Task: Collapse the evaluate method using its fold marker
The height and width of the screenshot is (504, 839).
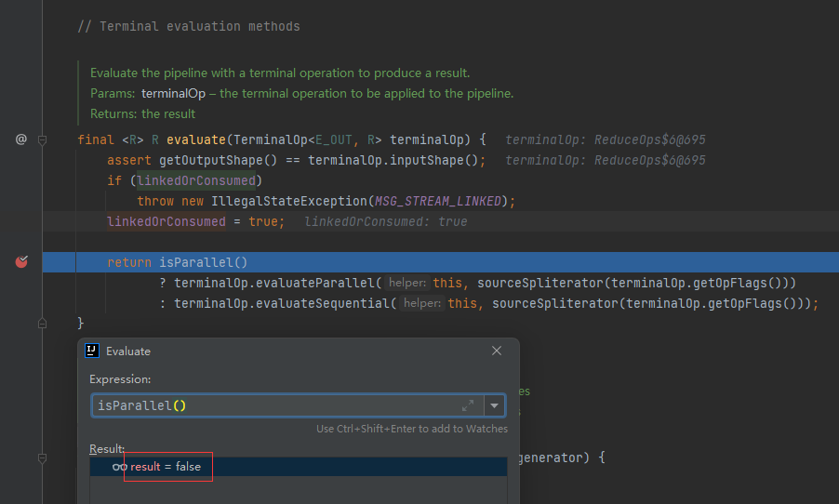Action: [42, 139]
